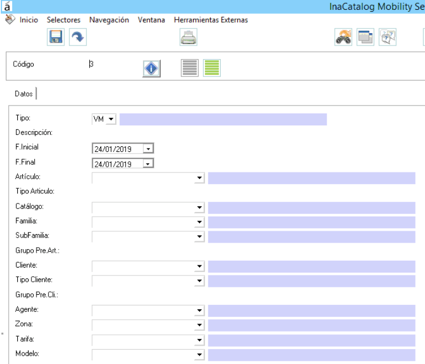The width and height of the screenshot is (425, 364).
Task: Open the Navegación menu
Action: point(109,20)
